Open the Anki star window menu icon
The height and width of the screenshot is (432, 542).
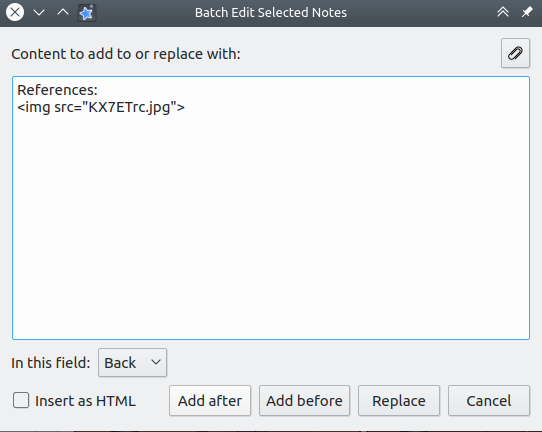point(86,13)
